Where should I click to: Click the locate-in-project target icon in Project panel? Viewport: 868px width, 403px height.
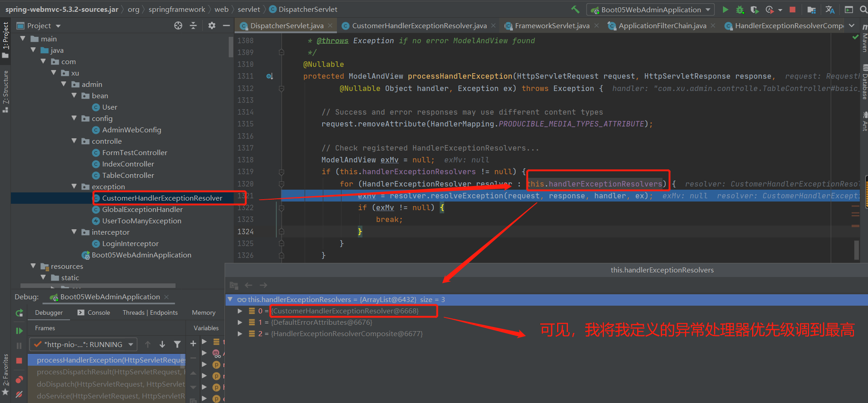point(178,25)
